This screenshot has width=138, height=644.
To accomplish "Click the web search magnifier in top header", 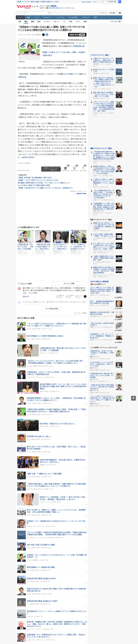I will (120, 2).
